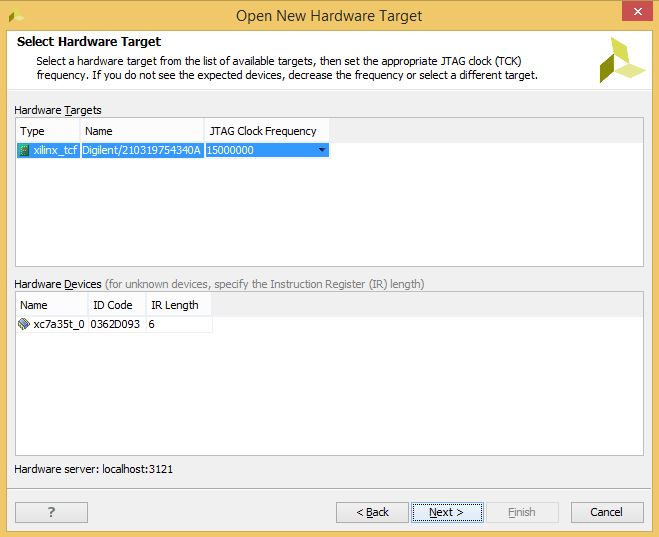
Task: Close the Open New Hardware Target dialog
Action: (x=637, y=11)
